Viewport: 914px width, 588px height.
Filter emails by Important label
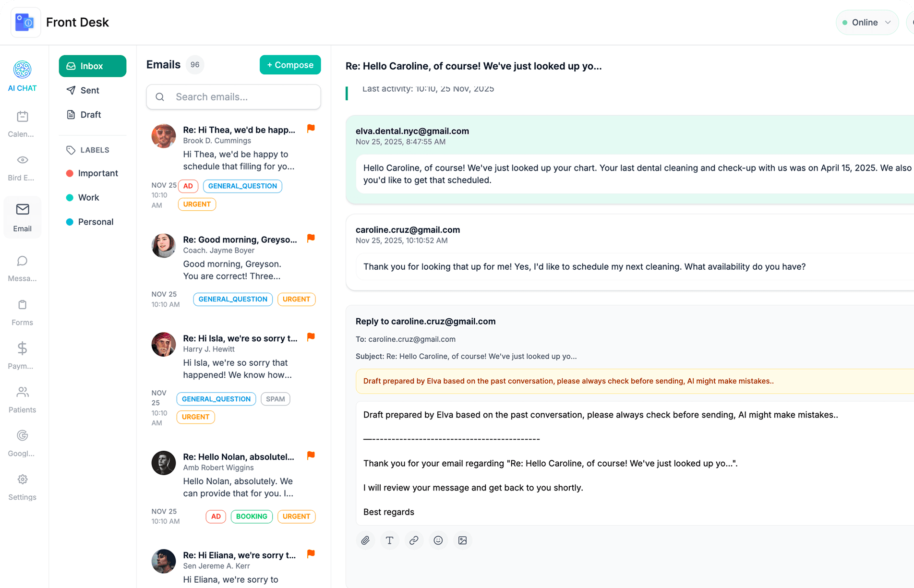97,173
